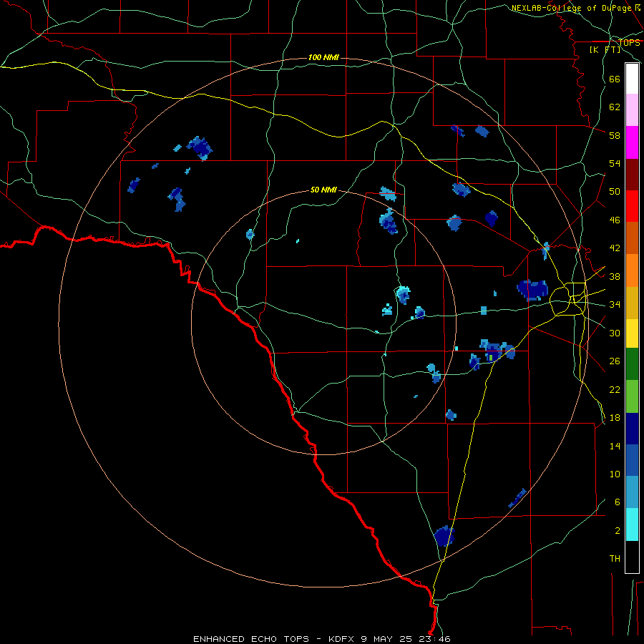
Task: Select the medium blue legend swatch
Action: click(632, 460)
